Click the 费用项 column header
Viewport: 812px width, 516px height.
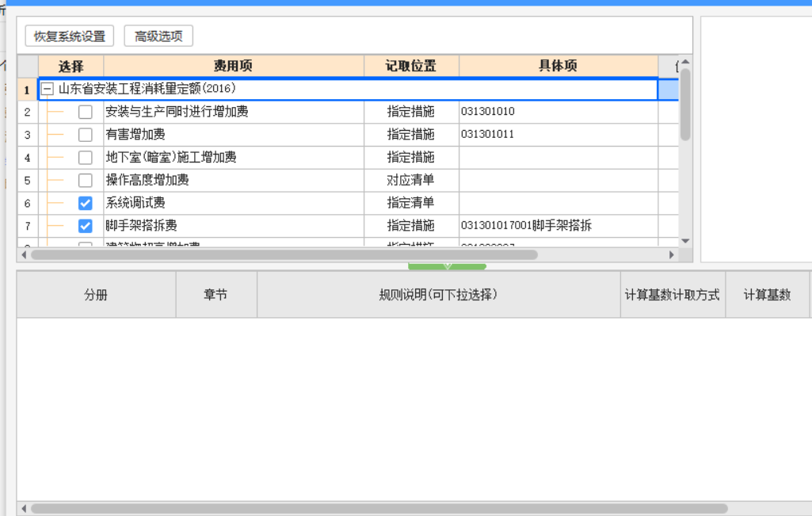pos(234,67)
